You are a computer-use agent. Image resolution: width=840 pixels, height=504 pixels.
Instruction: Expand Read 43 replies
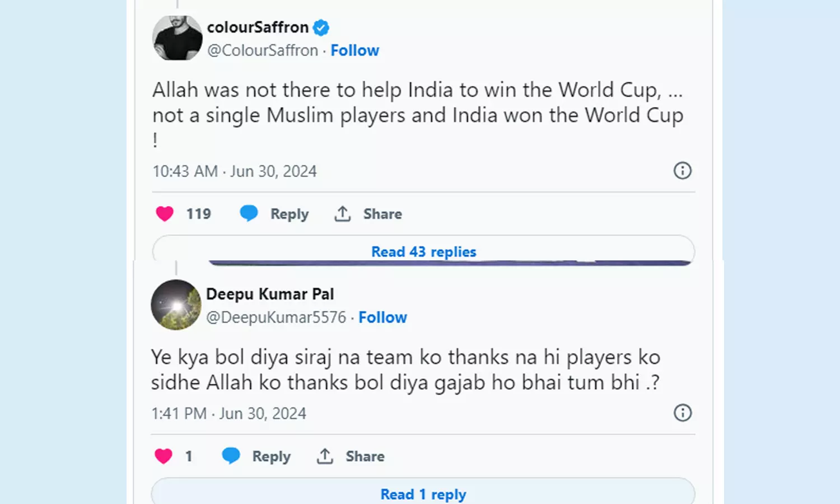pos(423,251)
